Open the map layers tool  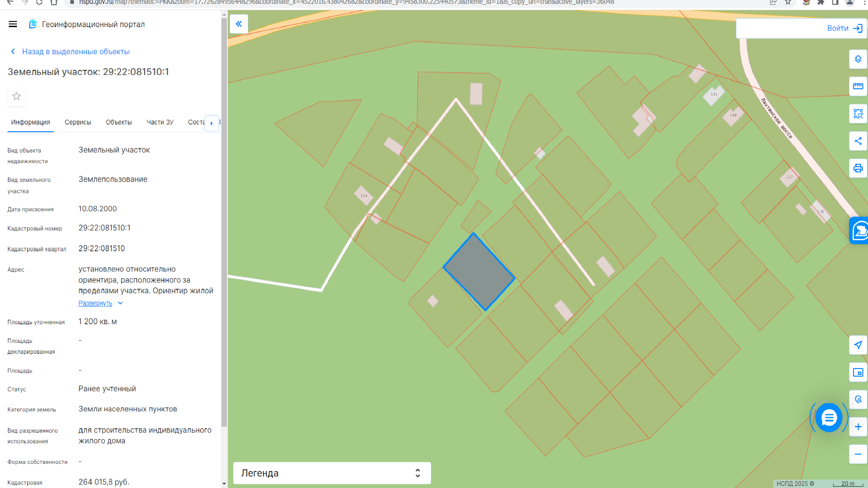(x=858, y=59)
